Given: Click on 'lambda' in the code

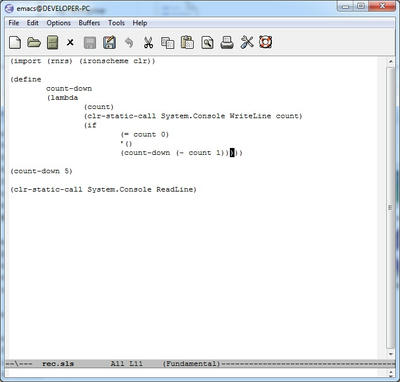Looking at the screenshot, I should pyautogui.click(x=64, y=98).
